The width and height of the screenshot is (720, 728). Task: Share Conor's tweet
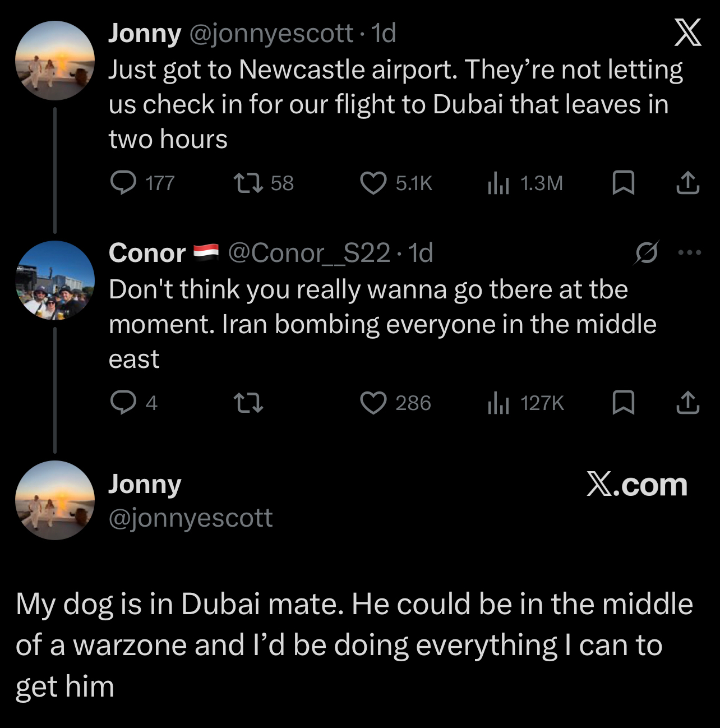[x=687, y=403]
